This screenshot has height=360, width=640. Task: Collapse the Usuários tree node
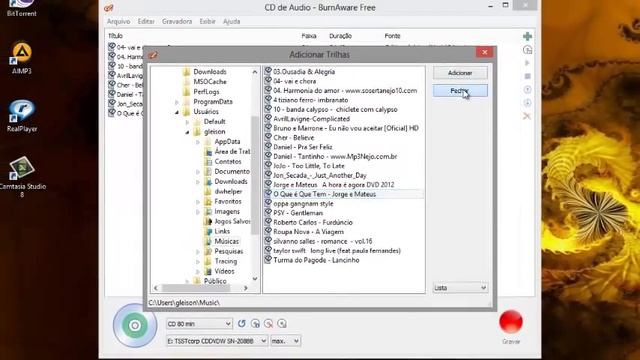click(177, 112)
